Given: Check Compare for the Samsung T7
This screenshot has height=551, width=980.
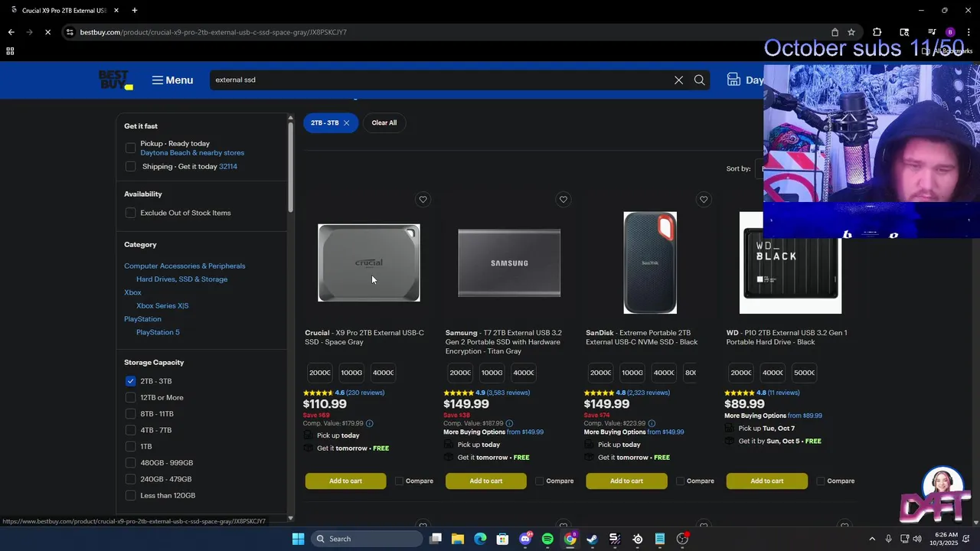Looking at the screenshot, I should (x=540, y=481).
